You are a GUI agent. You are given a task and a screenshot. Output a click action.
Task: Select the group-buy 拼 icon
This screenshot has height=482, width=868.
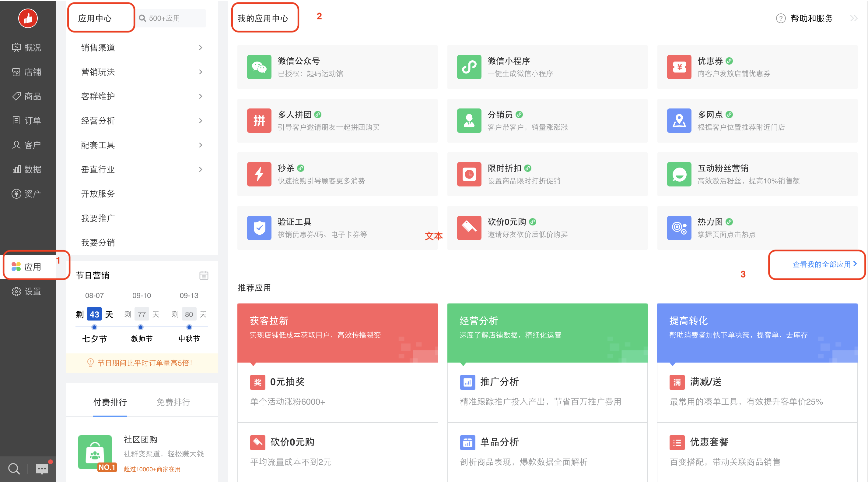click(x=259, y=120)
